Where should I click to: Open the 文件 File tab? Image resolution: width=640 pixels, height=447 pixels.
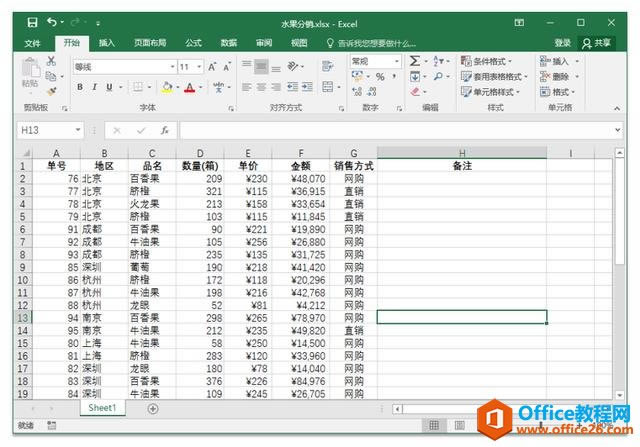point(32,43)
